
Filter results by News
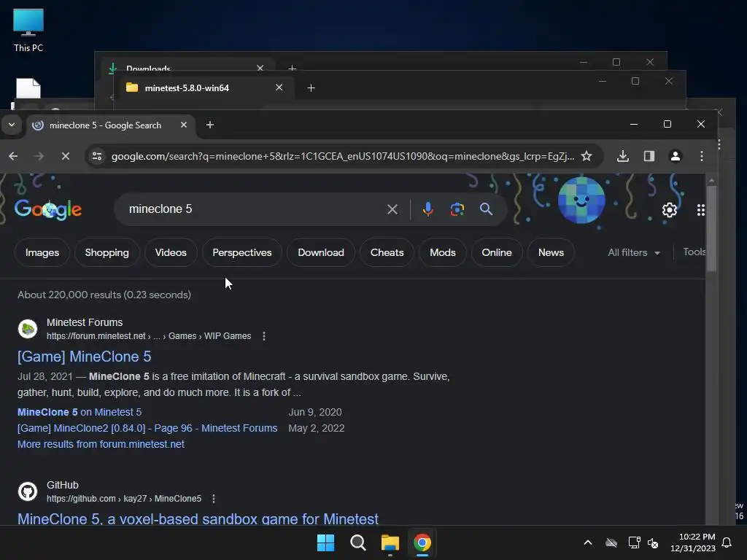[551, 252]
